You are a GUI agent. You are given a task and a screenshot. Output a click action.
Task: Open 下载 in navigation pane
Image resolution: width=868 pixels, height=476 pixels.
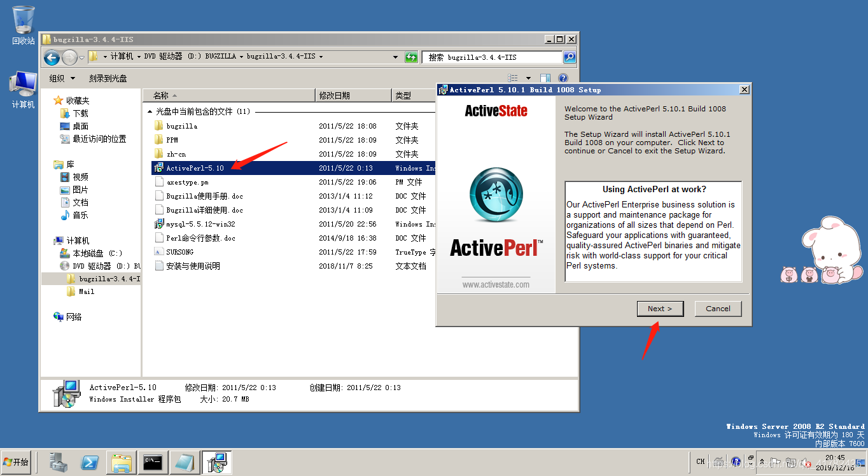81,113
